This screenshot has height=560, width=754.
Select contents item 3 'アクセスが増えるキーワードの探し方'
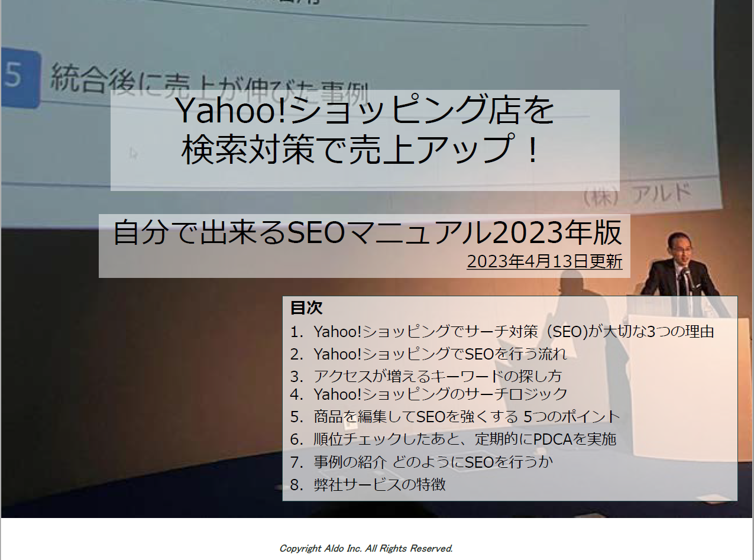pyautogui.click(x=426, y=376)
